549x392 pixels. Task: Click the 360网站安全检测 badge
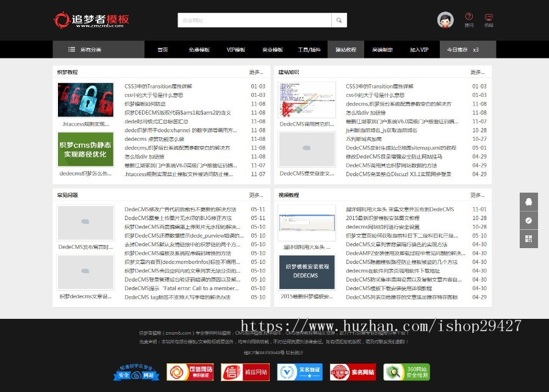click(406, 372)
